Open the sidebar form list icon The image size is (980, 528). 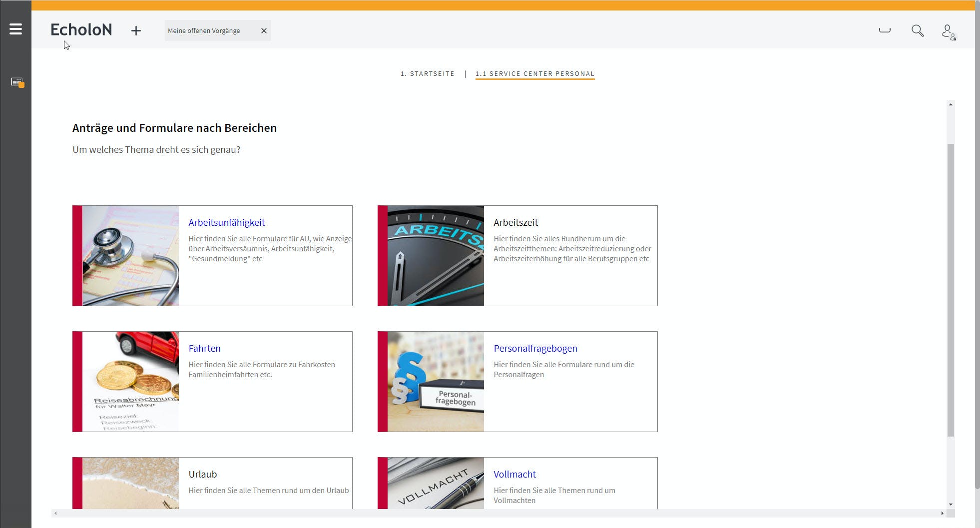17,82
